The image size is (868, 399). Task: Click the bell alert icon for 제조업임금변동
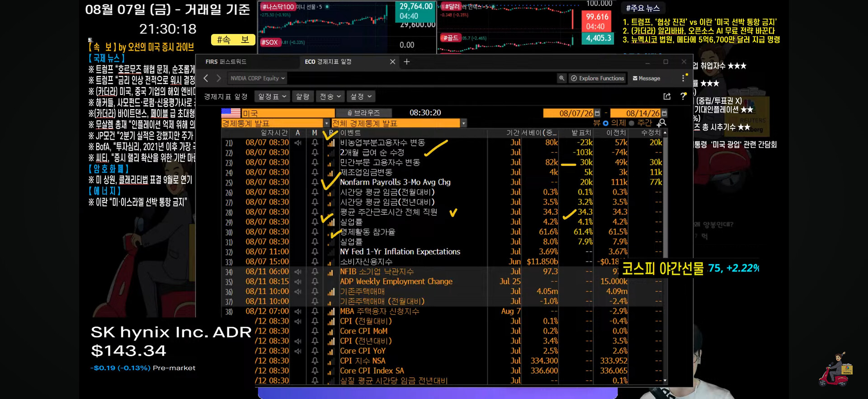point(315,172)
